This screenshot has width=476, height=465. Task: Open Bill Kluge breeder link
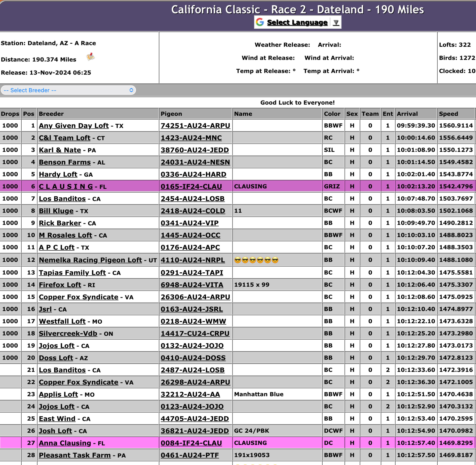tap(56, 211)
